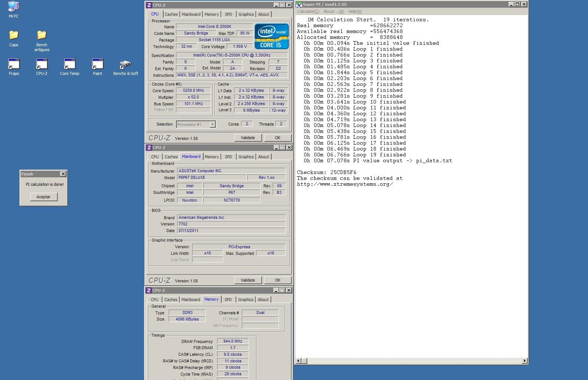Click the BIOS version 7702 field
This screenshot has width=588, height=380.
(231, 224)
